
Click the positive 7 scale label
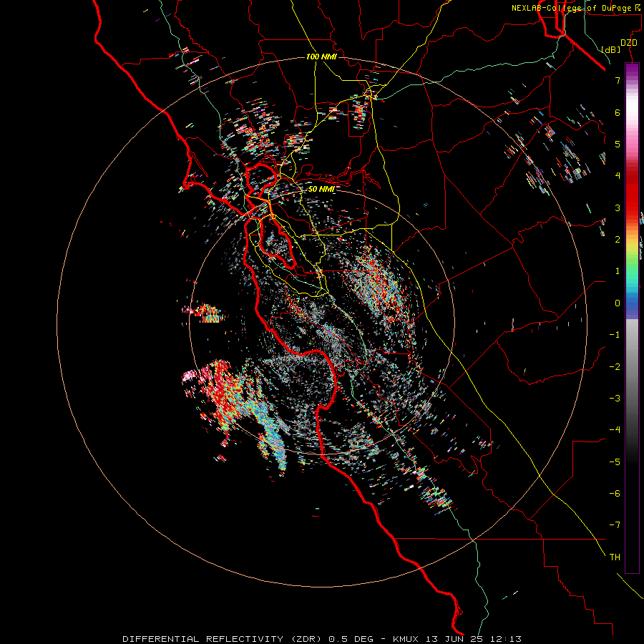pyautogui.click(x=618, y=80)
